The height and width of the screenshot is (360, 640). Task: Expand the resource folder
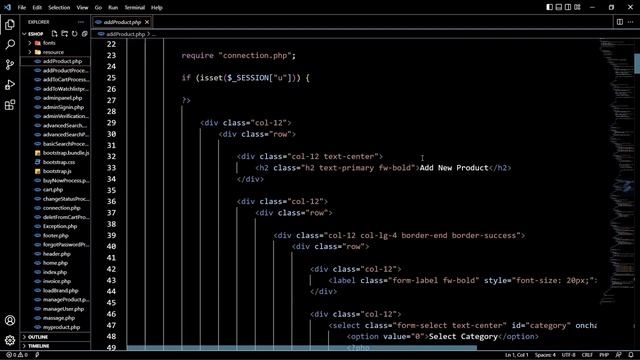point(56,52)
